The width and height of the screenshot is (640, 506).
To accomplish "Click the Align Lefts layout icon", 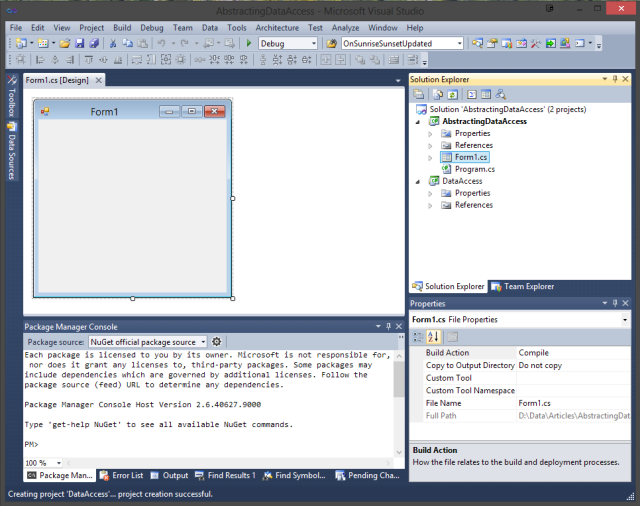I will pos(40,60).
